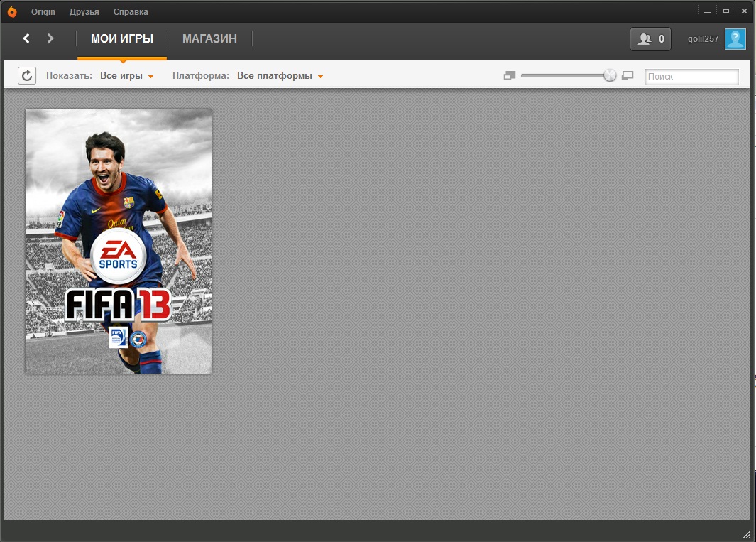This screenshot has height=542, width=756.
Task: Click the Платформа: label
Action: pos(201,76)
